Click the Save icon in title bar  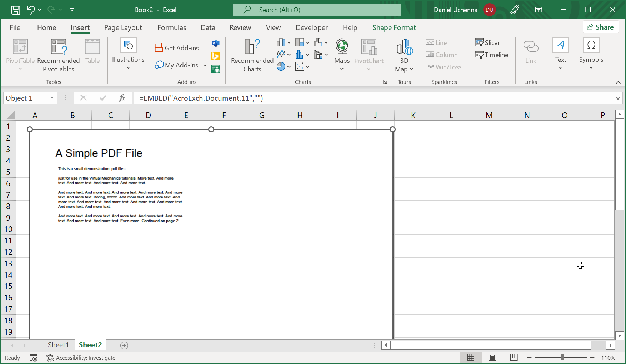pos(16,10)
